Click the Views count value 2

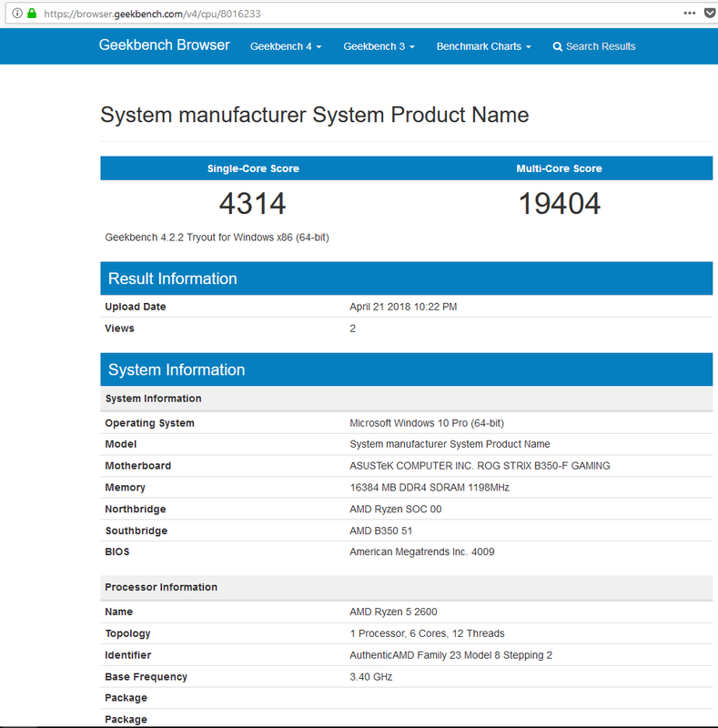coord(352,329)
